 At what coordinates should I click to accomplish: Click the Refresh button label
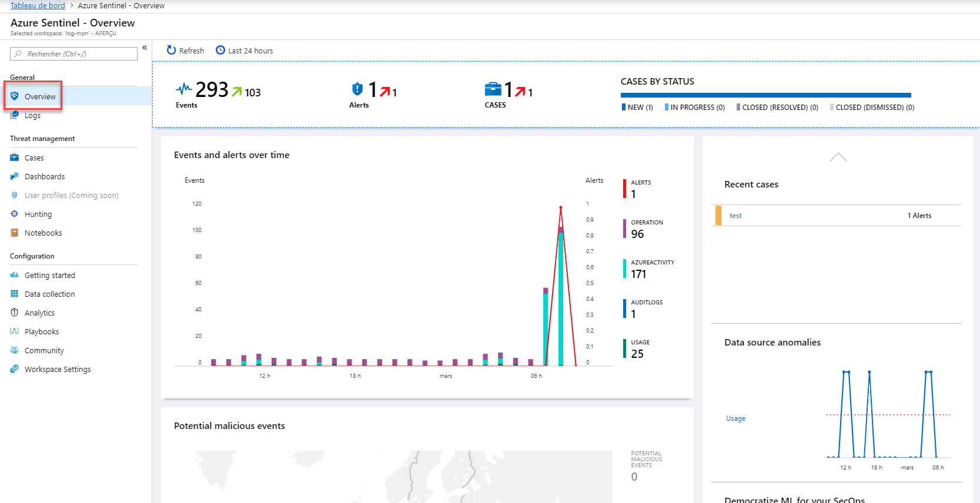pos(192,51)
